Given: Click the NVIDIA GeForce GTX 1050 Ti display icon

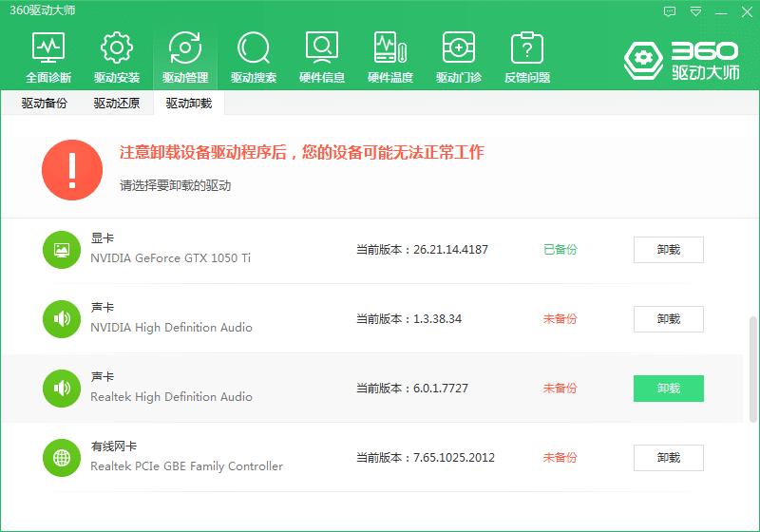Looking at the screenshot, I should pyautogui.click(x=62, y=250).
